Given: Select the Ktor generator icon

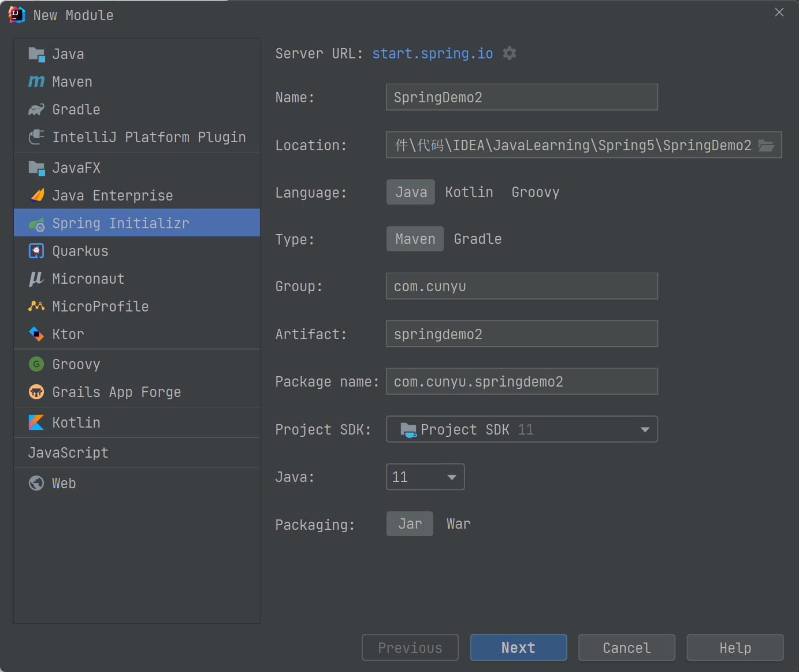Looking at the screenshot, I should click(x=36, y=335).
